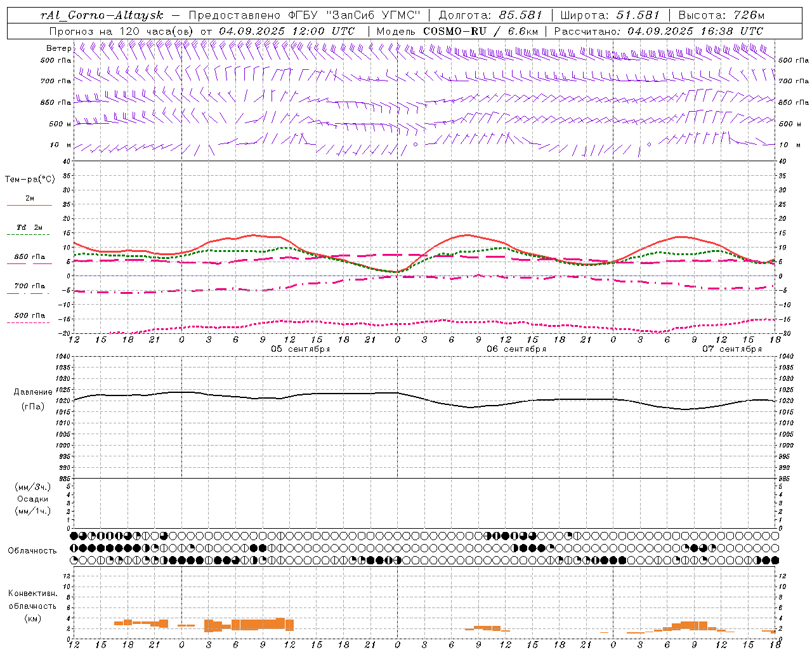Image resolution: width=812 pixels, height=650 pixels.
Task: Click the Конвективн. convective cloud label
Action: click(x=33, y=594)
